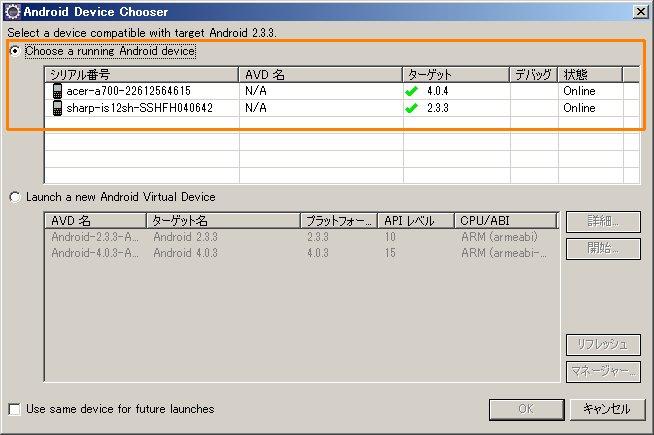The width and height of the screenshot is (654, 435).
Task: Click target name 'Android 4.0.3' cell
Action: coord(185,253)
